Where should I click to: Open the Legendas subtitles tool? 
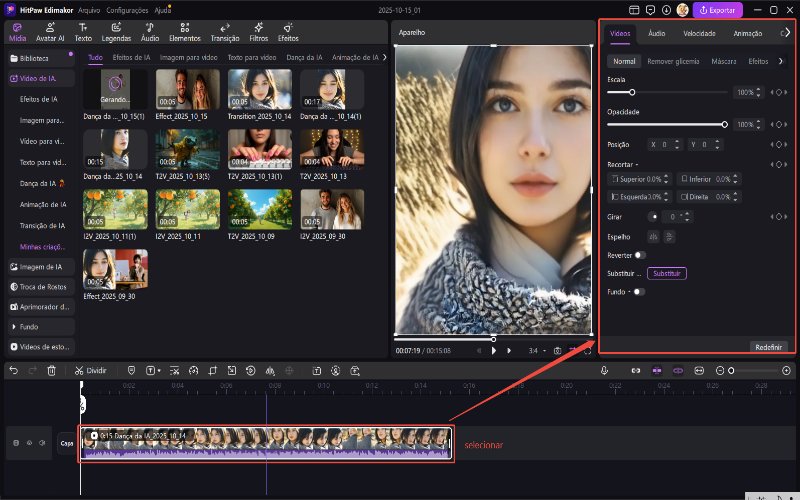coord(117,32)
